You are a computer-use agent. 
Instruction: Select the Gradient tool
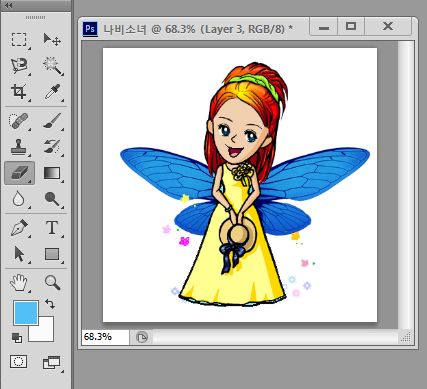pos(52,173)
